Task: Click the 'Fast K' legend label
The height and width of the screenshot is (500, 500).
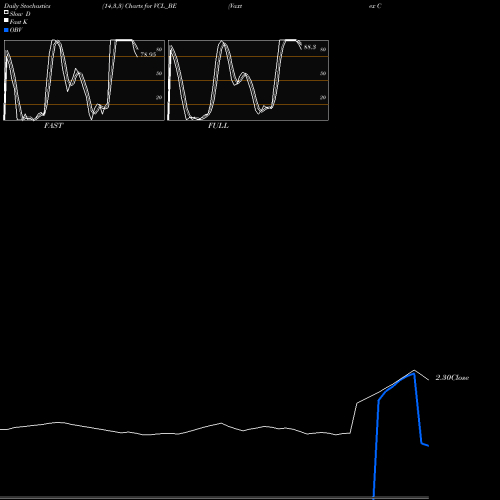Action: (x=19, y=22)
